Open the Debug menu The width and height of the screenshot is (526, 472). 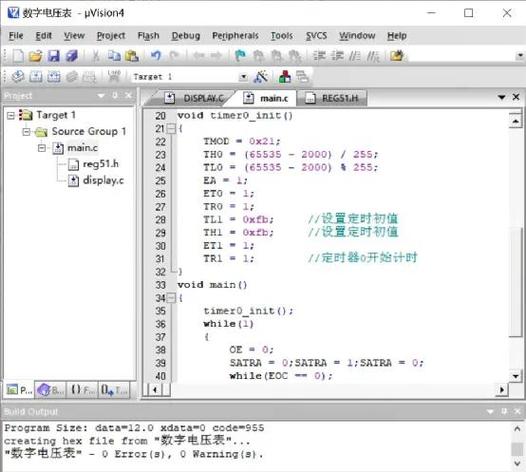[186, 36]
